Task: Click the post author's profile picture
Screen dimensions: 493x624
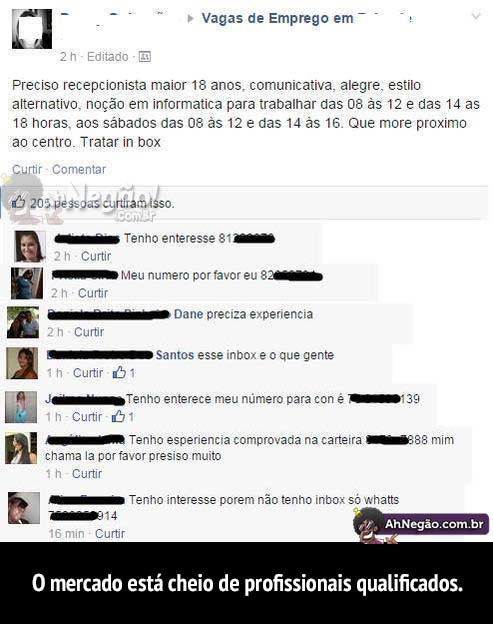Action: [32, 29]
